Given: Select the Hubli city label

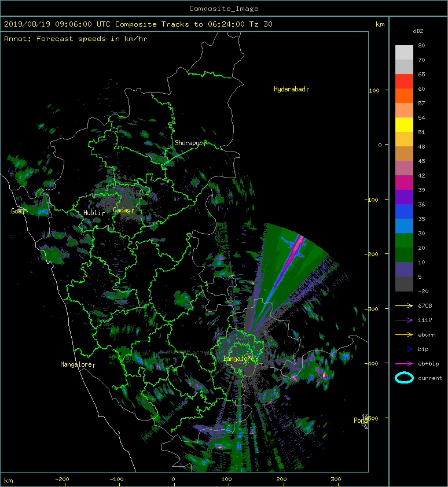Looking at the screenshot, I should (94, 213).
